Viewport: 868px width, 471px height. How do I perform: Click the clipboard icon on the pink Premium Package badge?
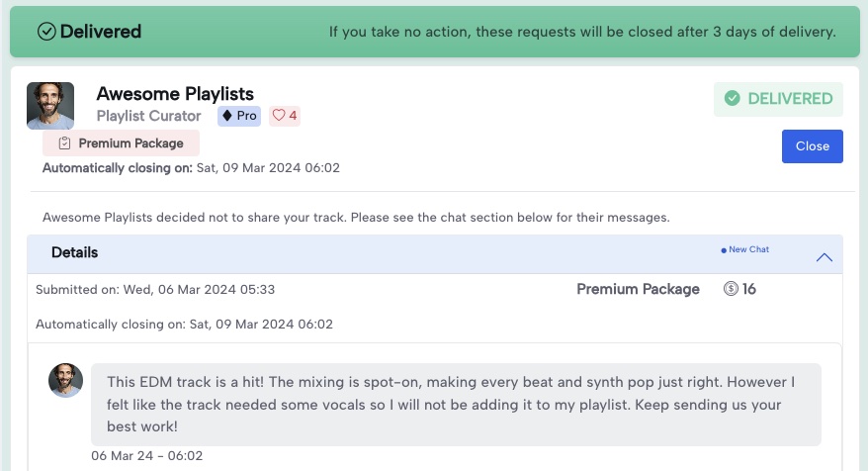click(x=64, y=143)
